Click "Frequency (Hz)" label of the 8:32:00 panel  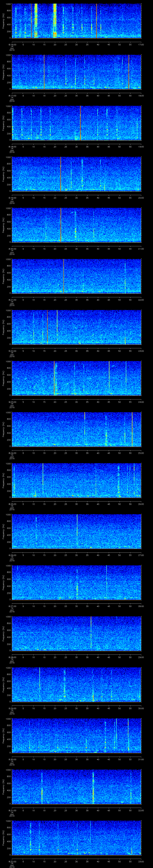tap(3, 838)
